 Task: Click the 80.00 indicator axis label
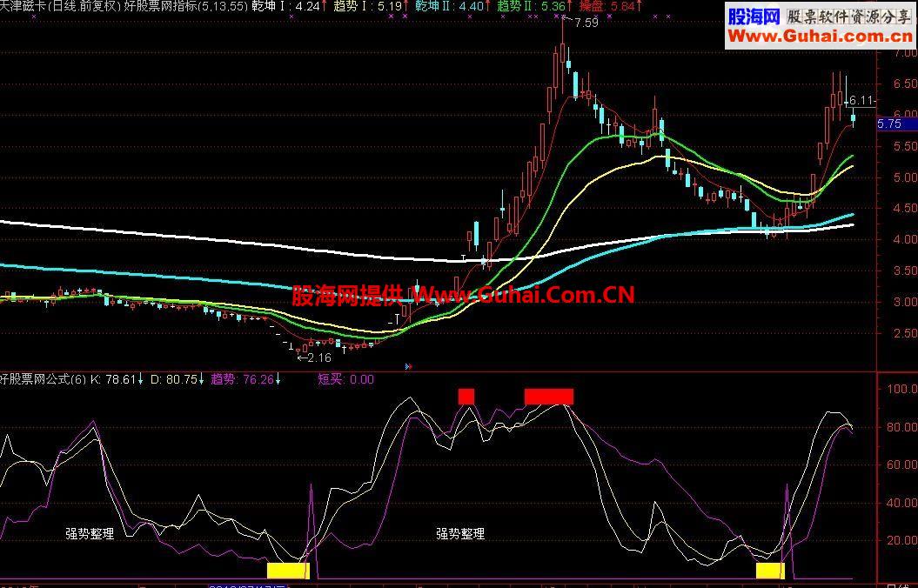pos(902,428)
